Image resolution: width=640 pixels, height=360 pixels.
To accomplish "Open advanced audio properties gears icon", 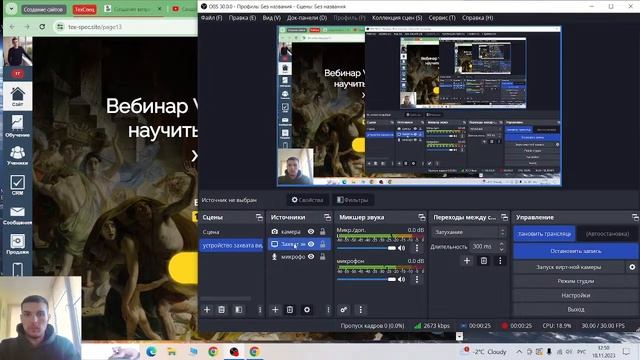I will [344, 310].
